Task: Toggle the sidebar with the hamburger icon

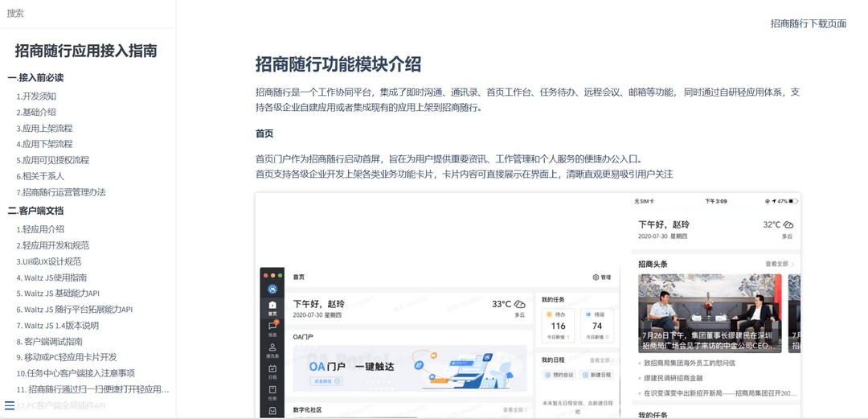Action: pyautogui.click(x=10, y=405)
